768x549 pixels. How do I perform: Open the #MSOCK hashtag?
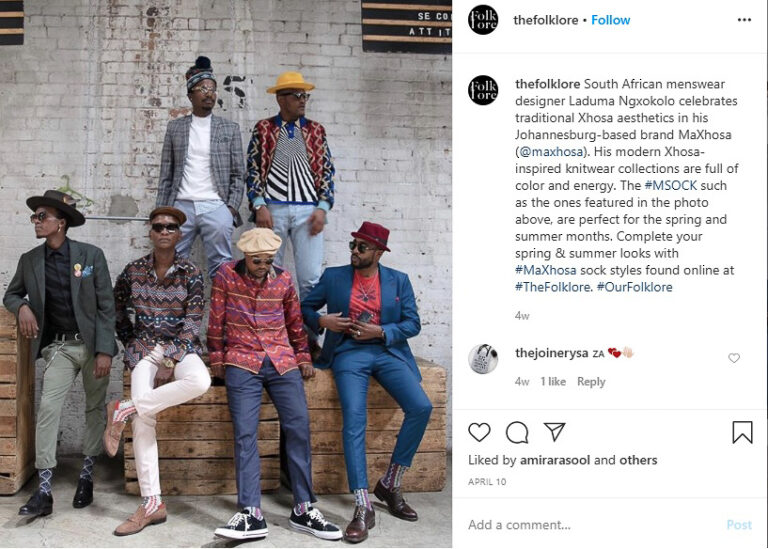click(x=671, y=186)
